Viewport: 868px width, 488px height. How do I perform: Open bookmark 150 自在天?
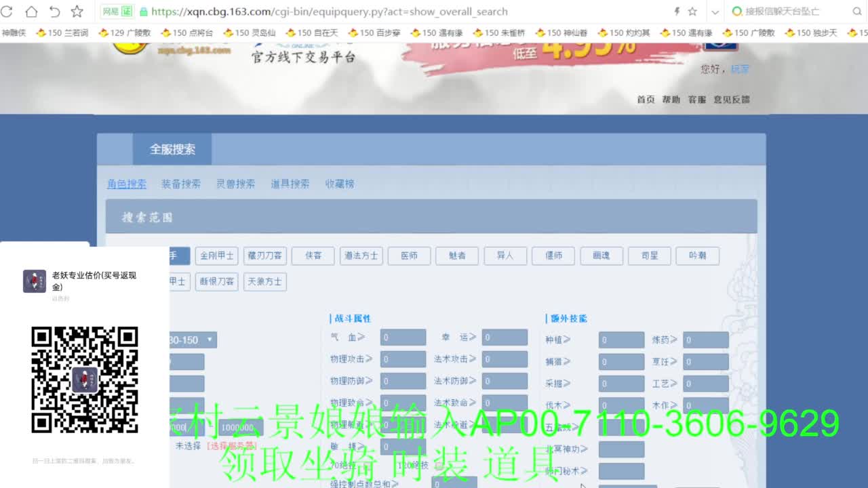(x=312, y=33)
